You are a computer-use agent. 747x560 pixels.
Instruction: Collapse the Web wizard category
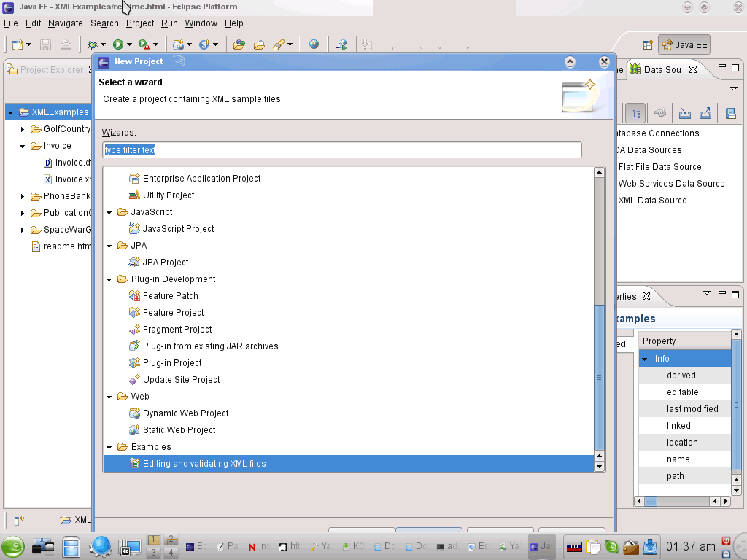coord(109,397)
